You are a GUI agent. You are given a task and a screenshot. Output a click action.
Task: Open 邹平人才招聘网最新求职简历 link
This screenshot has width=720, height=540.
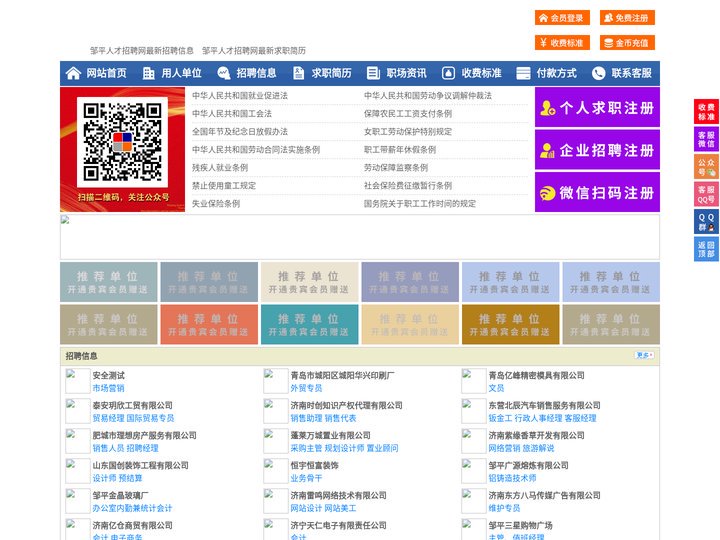[x=253, y=51]
